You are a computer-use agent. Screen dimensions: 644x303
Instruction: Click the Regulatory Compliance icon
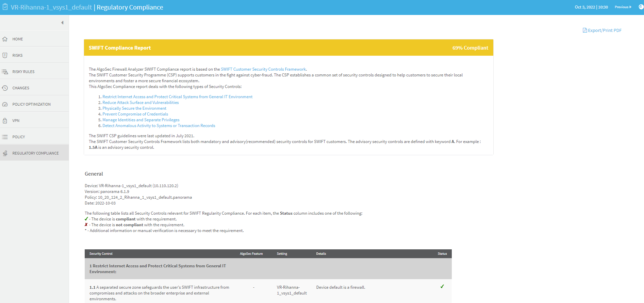point(5,153)
